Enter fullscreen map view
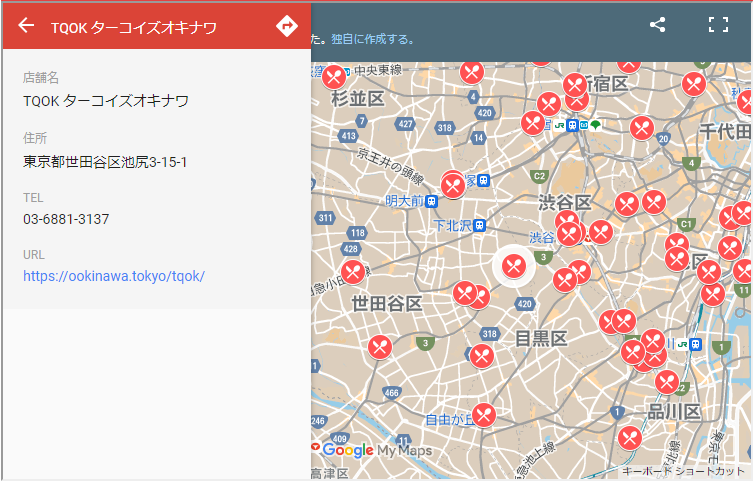The width and height of the screenshot is (755, 486). pyautogui.click(x=718, y=25)
